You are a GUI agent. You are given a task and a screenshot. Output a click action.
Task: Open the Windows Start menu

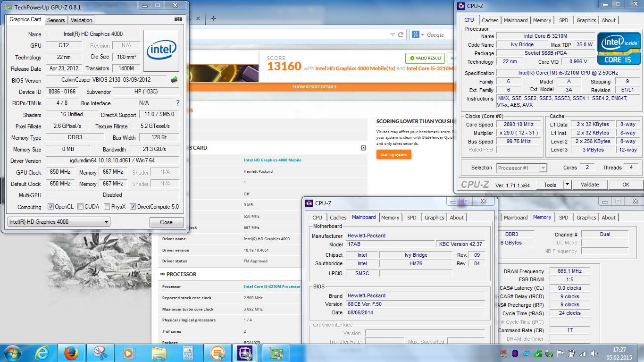click(12, 353)
